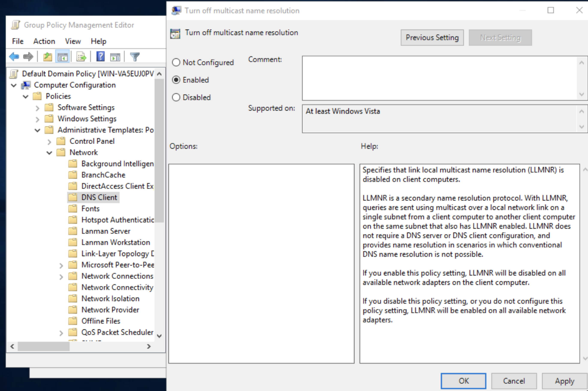The height and width of the screenshot is (391, 588).
Task: Collapse the Network tree node
Action: (x=49, y=153)
